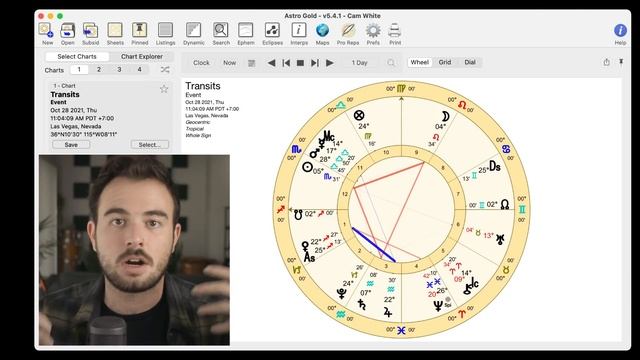This screenshot has height=360, width=640.
Task: Click the Clock button
Action: 201,63
